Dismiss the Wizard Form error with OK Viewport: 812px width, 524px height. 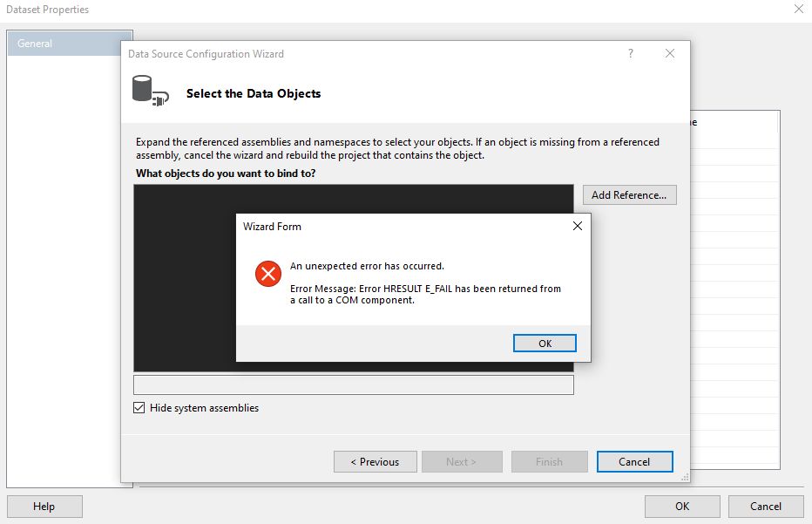545,344
